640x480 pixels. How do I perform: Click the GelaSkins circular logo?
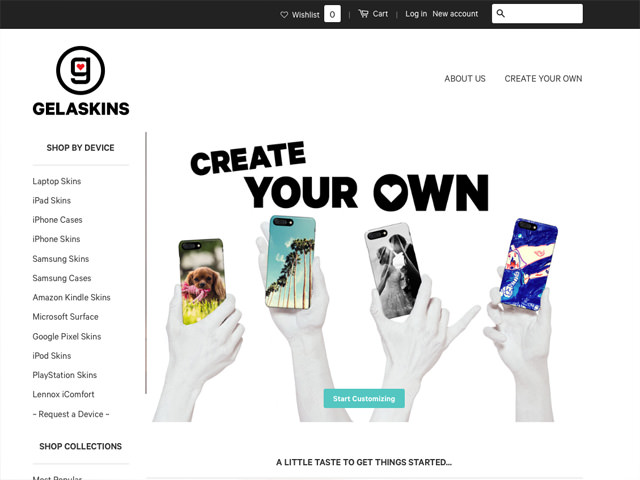pyautogui.click(x=80, y=70)
